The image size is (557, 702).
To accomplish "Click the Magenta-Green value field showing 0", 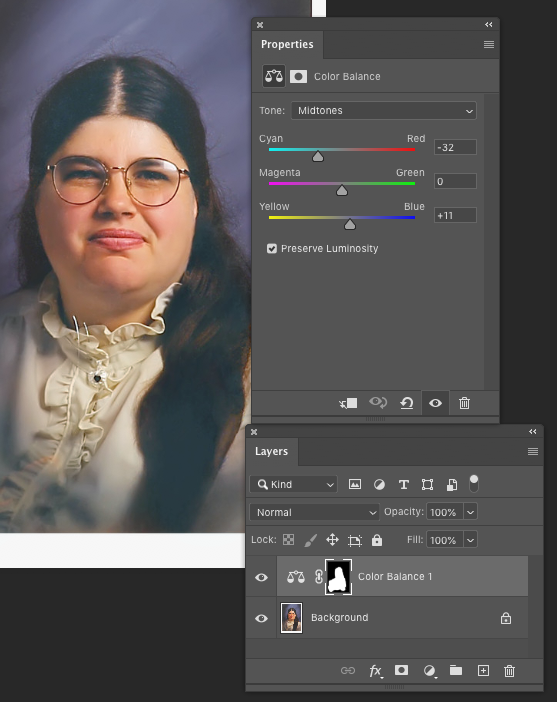I will click(x=455, y=181).
